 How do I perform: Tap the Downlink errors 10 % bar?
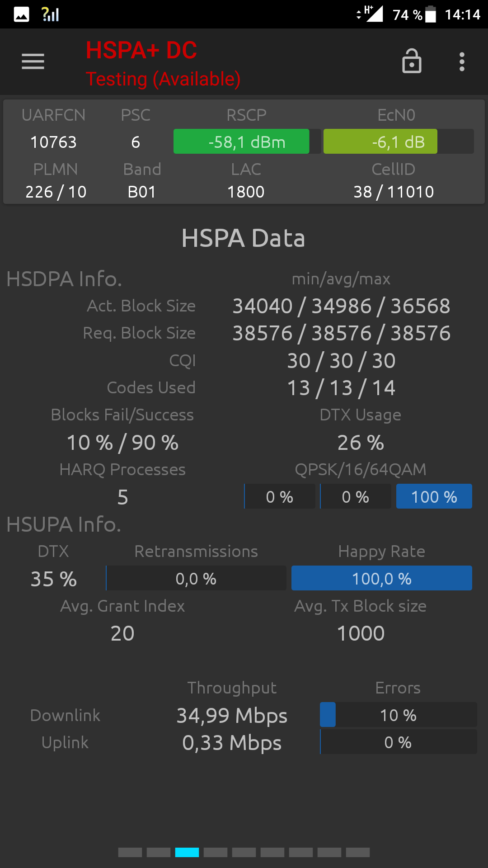[x=398, y=715]
